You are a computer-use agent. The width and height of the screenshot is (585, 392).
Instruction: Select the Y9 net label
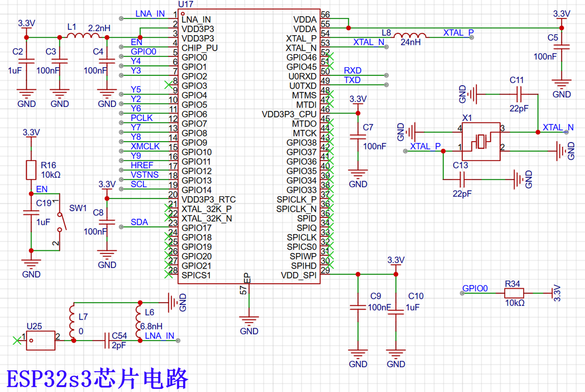tap(136, 156)
